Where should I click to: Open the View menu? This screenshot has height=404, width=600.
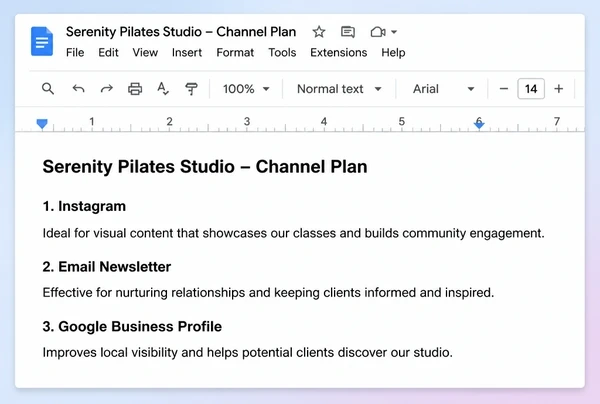pyautogui.click(x=145, y=52)
